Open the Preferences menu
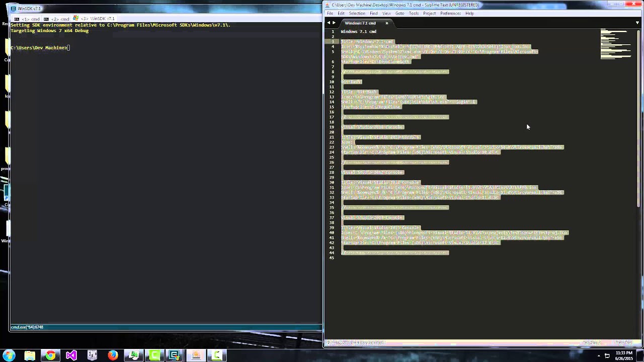Screen dimensions: 644x362 coord(450,14)
